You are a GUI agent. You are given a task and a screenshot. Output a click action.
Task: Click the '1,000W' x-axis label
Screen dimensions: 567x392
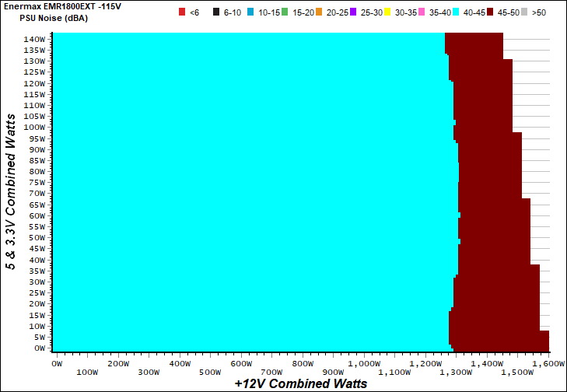pos(364,363)
